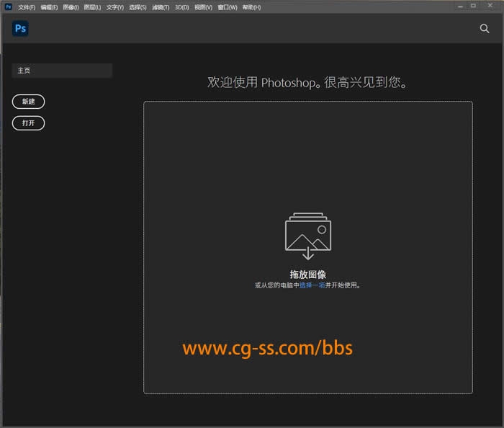Open the 滤镜(T) menu
The width and height of the screenshot is (504, 428).
[x=161, y=7]
